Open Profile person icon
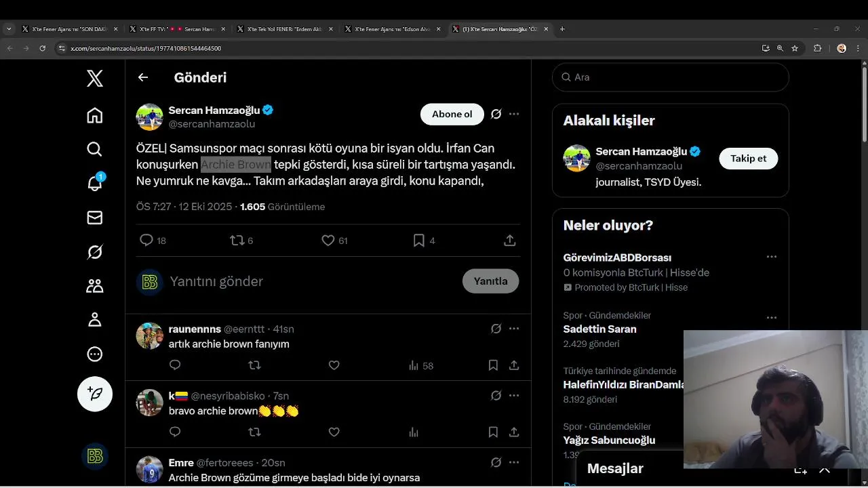 coord(95,320)
